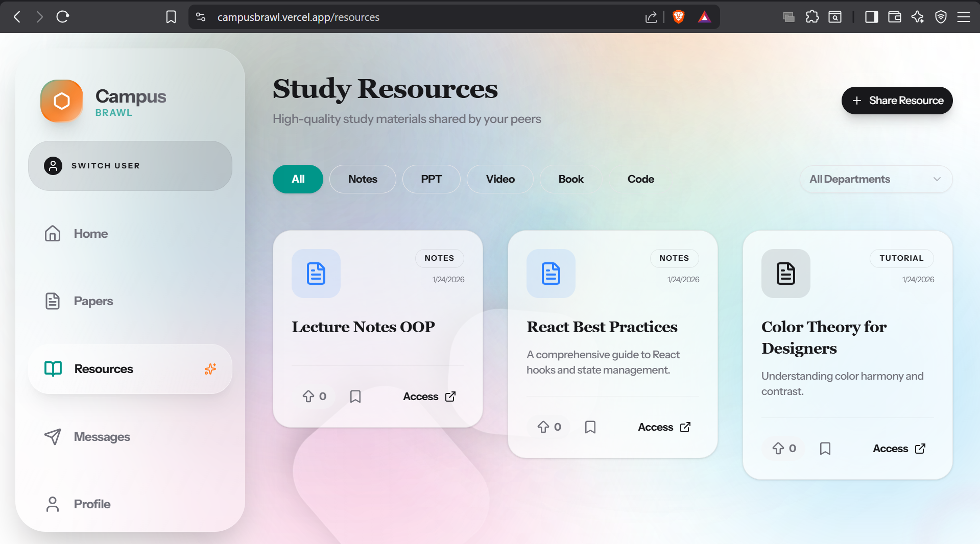Viewport: 980px width, 544px height.
Task: Click the TUTORIAL tag on the Color Theory card
Action: 901,258
